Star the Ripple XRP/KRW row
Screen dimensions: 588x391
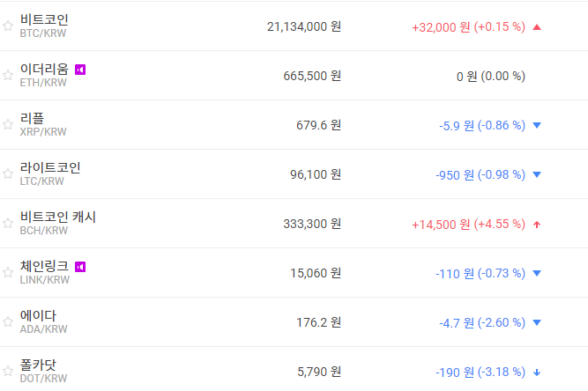(x=8, y=125)
